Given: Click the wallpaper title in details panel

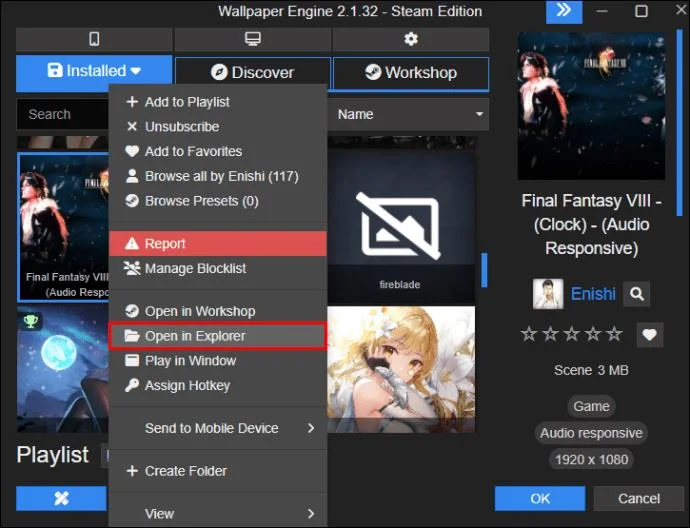Looking at the screenshot, I should [591, 225].
